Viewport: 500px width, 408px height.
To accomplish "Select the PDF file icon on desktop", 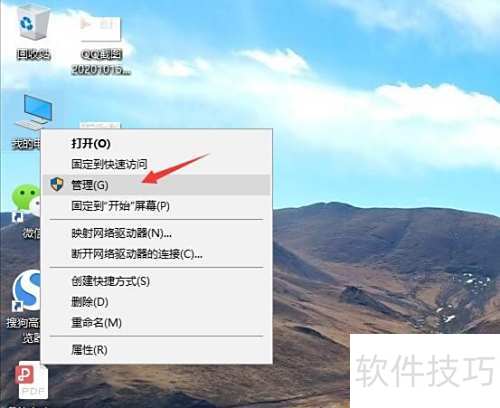I will coord(32,380).
